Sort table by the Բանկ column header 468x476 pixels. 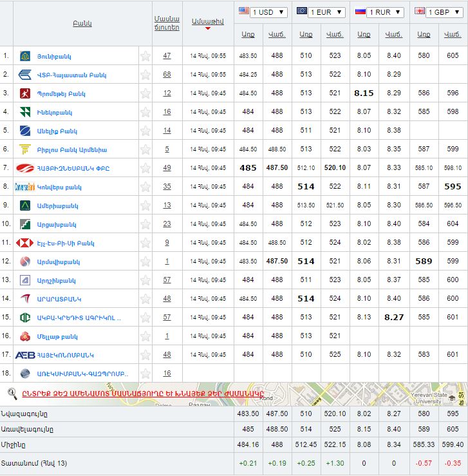[82, 23]
